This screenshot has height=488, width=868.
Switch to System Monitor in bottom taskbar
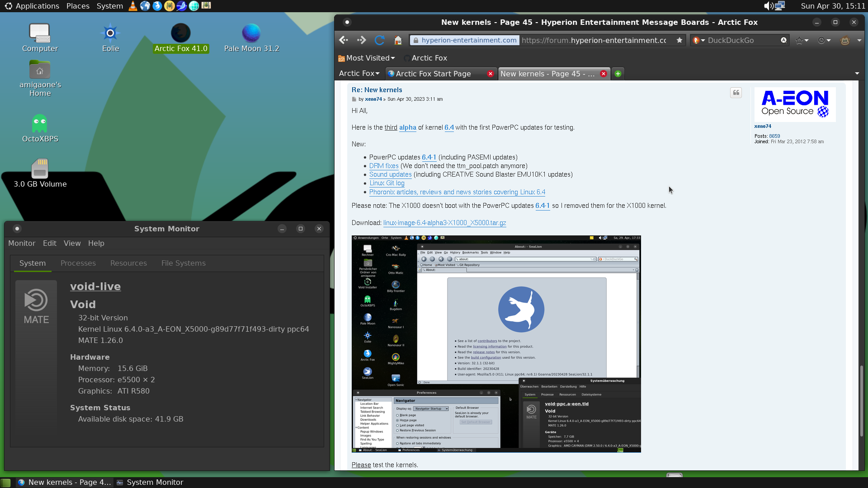(150, 483)
